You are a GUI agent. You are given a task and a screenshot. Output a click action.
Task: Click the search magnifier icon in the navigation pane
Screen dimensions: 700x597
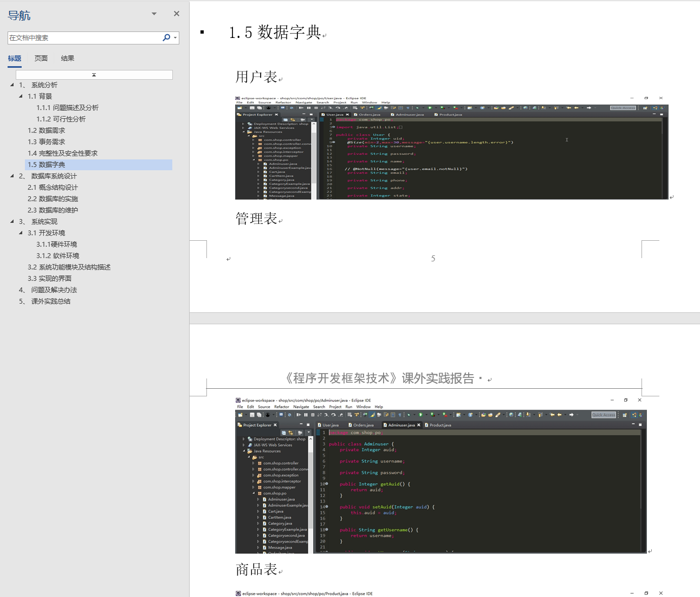pos(166,37)
